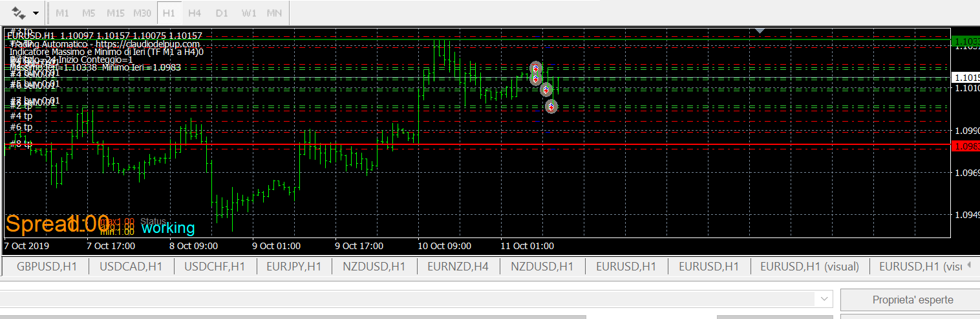The width and height of the screenshot is (980, 319).
Task: Click the 1.0969 price axis value
Action: click(966, 173)
